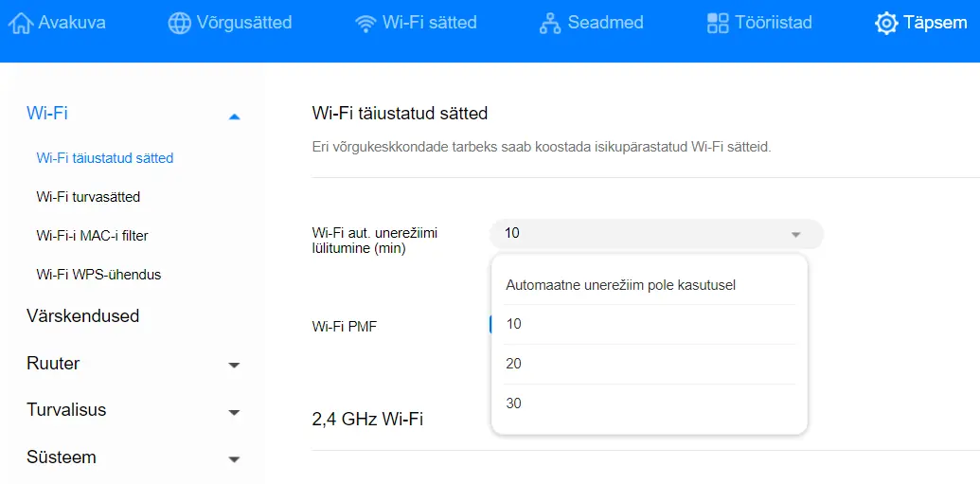This screenshot has height=484, width=980.
Task: Click the Seadmed network devices icon
Action: coord(550,24)
